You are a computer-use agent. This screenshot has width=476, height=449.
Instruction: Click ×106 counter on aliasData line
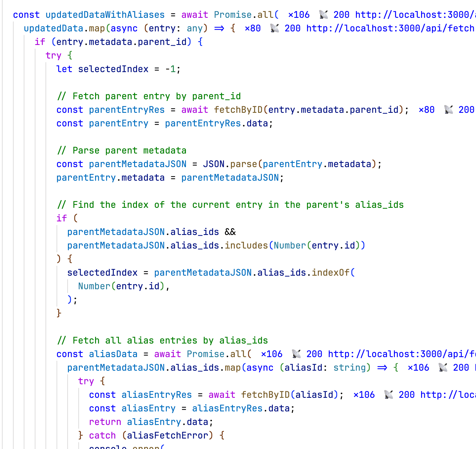(x=272, y=354)
